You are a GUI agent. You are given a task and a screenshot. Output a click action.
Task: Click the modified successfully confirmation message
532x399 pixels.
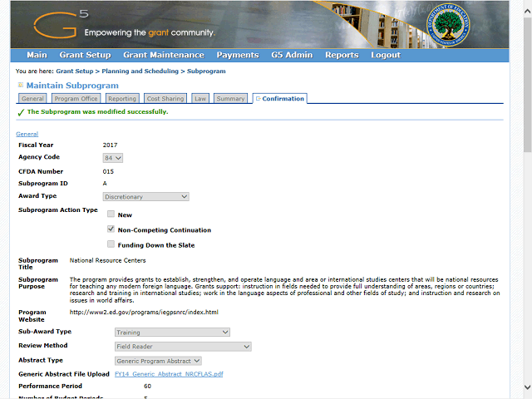pyautogui.click(x=98, y=111)
